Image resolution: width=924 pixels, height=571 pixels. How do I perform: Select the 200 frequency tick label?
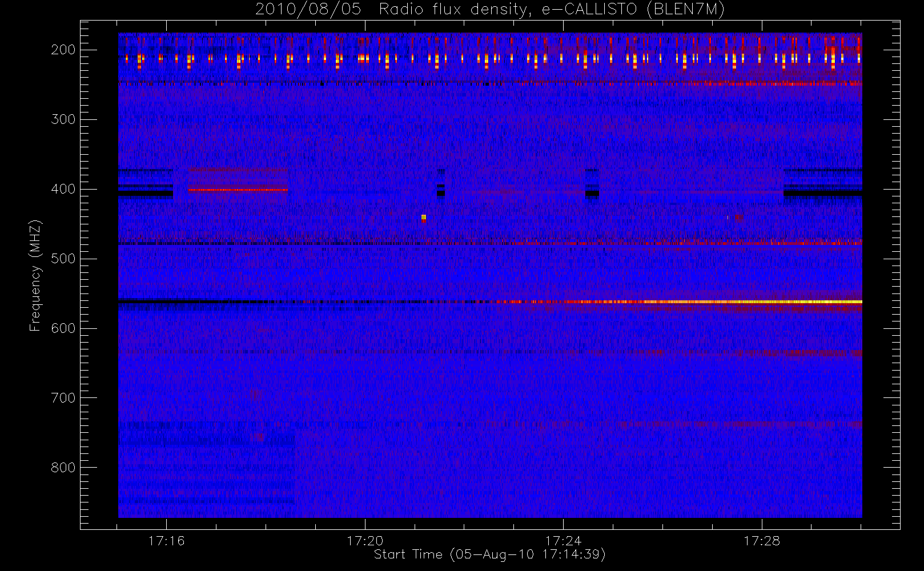point(63,50)
